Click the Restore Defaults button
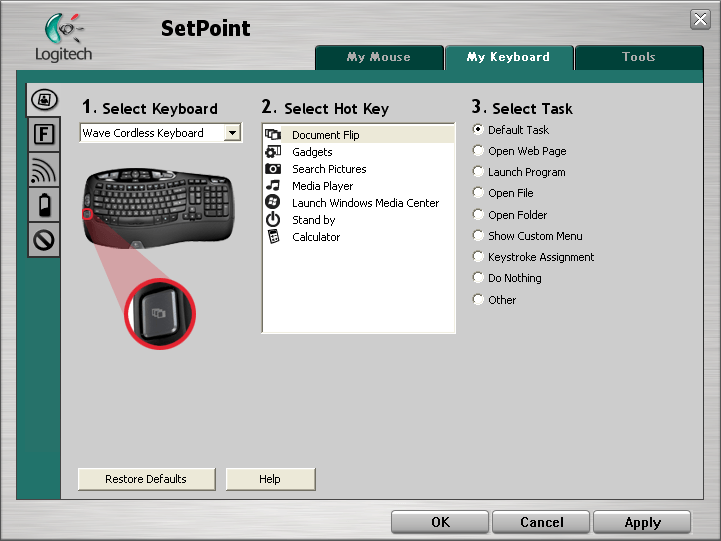Screen dimensions: 721x541 146,479
